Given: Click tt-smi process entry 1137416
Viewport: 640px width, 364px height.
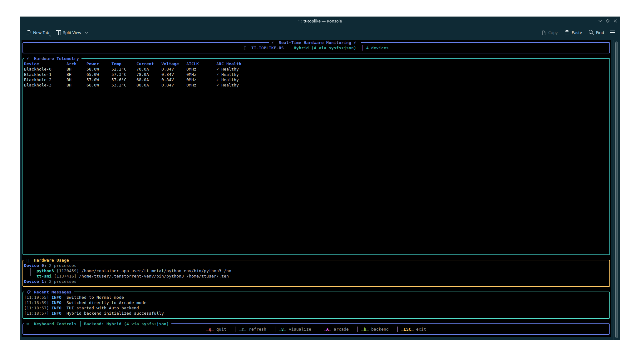Looking at the screenshot, I should tap(133, 276).
